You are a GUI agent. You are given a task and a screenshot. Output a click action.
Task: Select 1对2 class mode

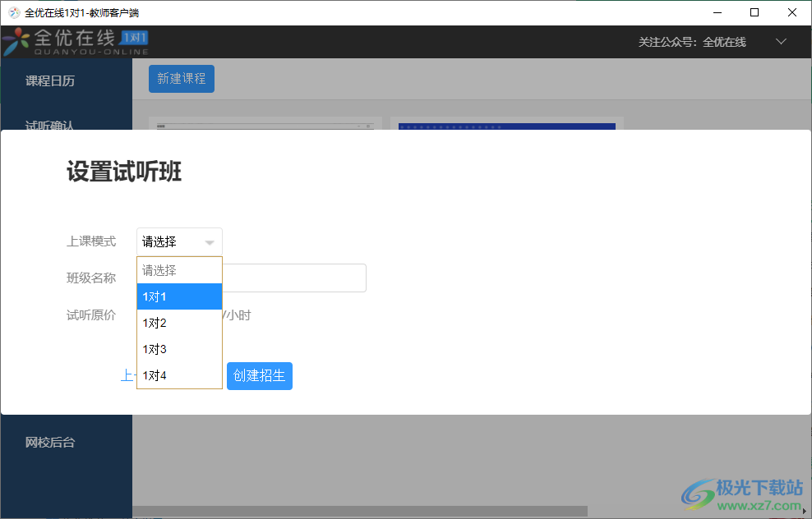coord(179,323)
